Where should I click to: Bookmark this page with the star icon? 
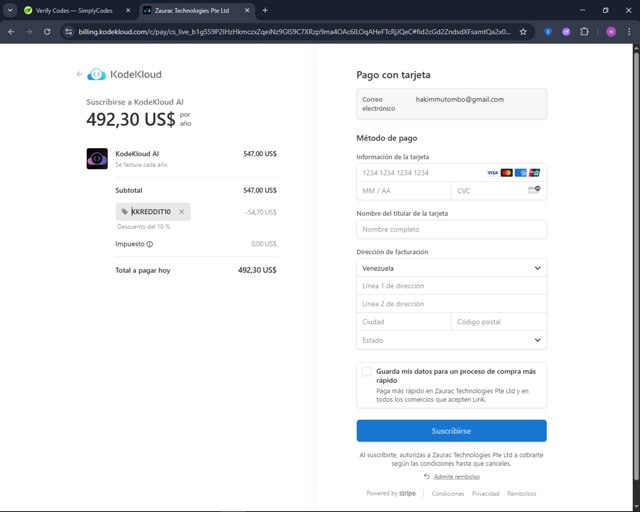coord(523,32)
